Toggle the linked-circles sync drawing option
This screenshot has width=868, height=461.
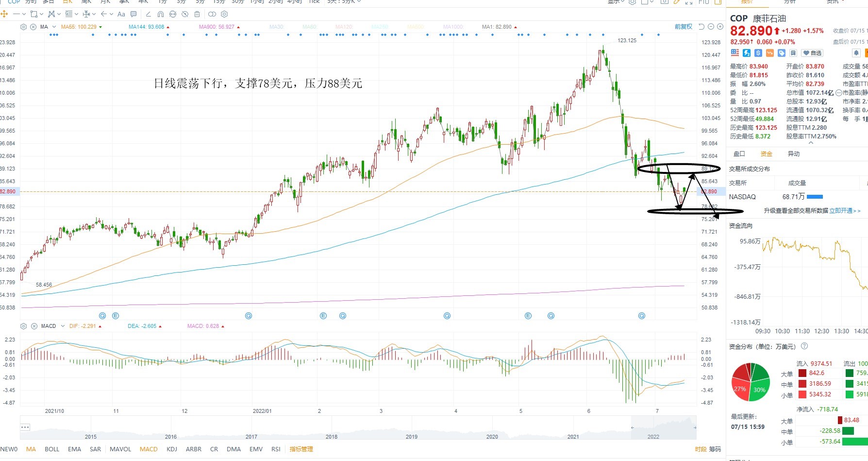[212, 14]
